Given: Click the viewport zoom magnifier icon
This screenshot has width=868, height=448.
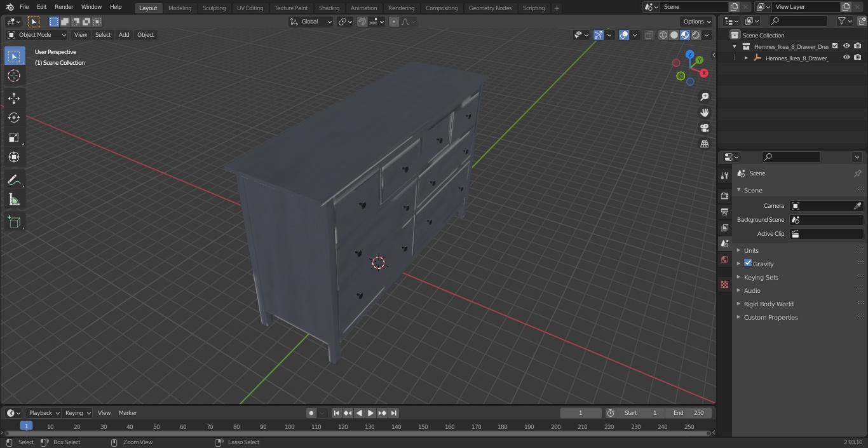Looking at the screenshot, I should coord(704,97).
